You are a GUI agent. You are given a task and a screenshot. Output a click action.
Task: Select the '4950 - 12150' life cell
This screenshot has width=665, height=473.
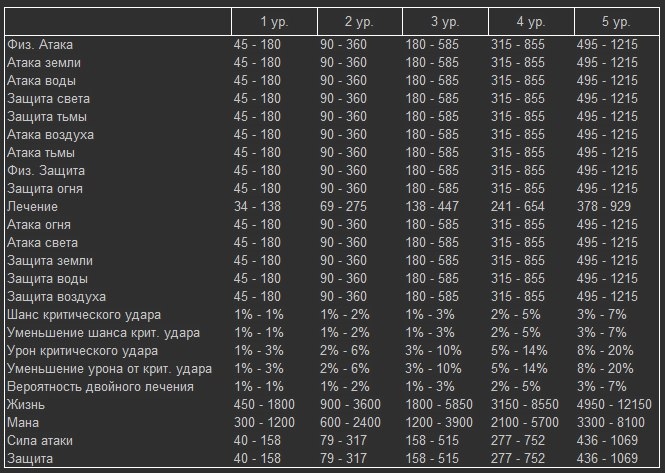615,404
